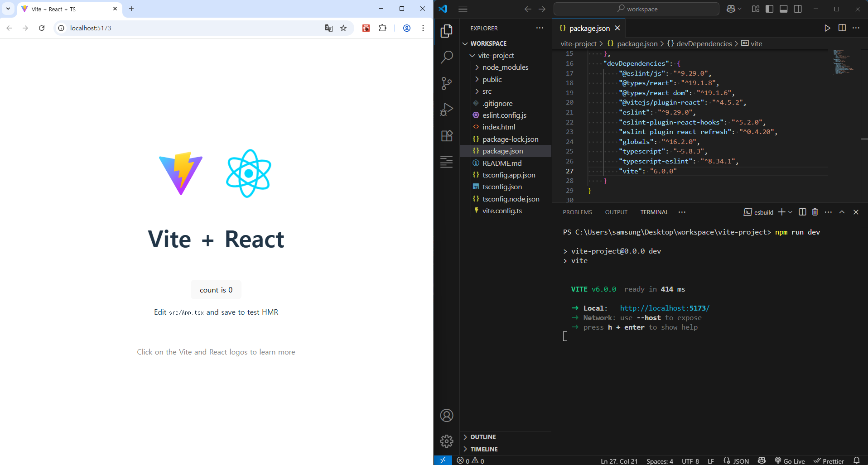
Task: Open the Manage gear menu
Action: 447,441
